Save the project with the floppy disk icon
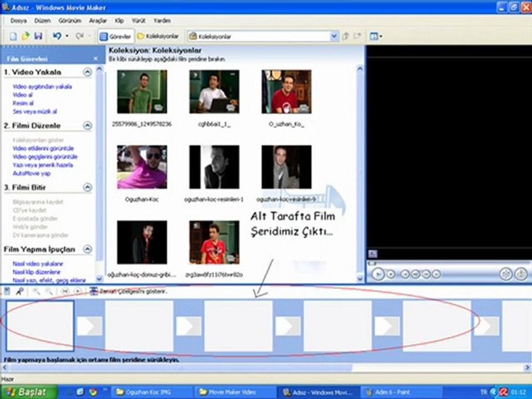Viewport: 532px width, 399px height. [38, 36]
